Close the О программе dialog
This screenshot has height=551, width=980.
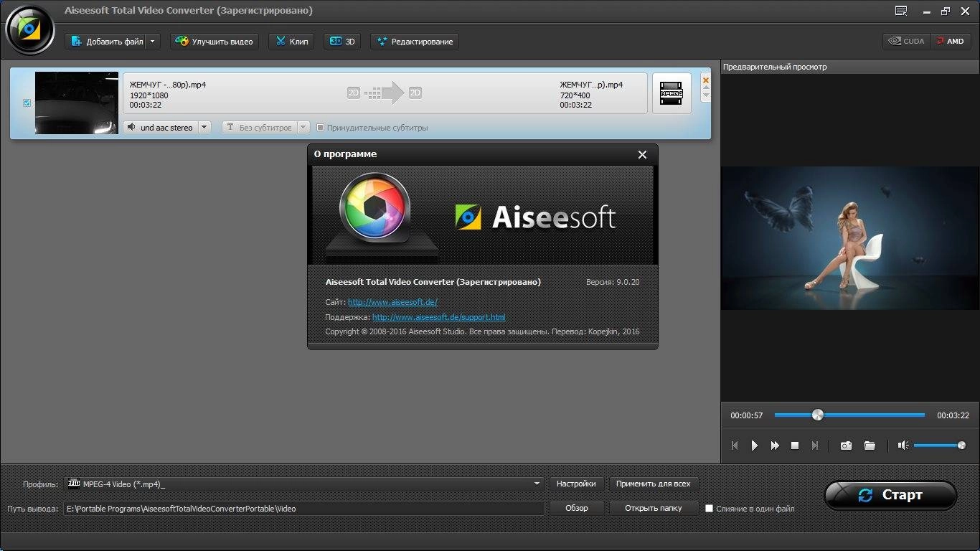[x=642, y=154]
